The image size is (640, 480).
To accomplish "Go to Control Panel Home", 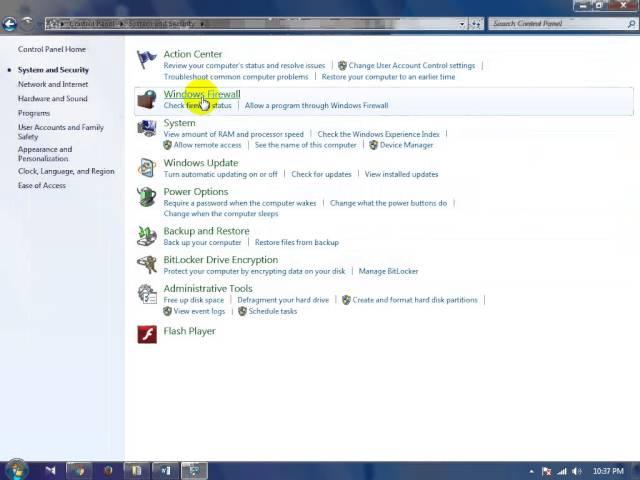I will [x=52, y=49].
